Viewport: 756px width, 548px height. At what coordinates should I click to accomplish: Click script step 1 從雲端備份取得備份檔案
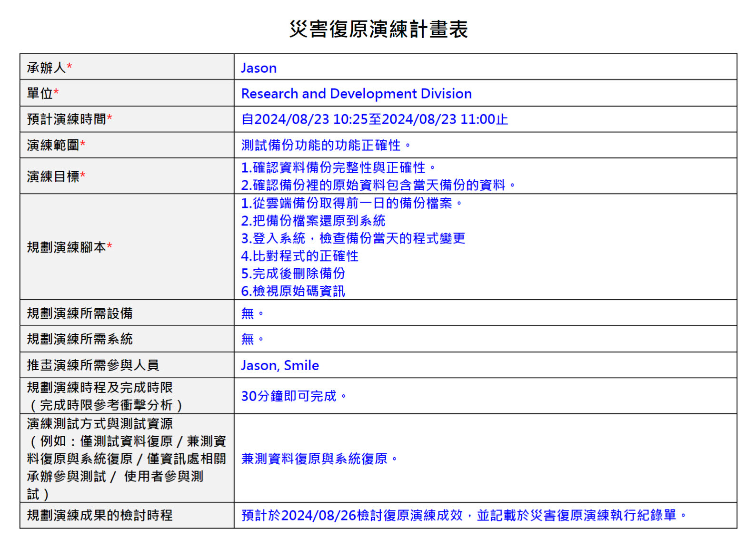pos(351,203)
